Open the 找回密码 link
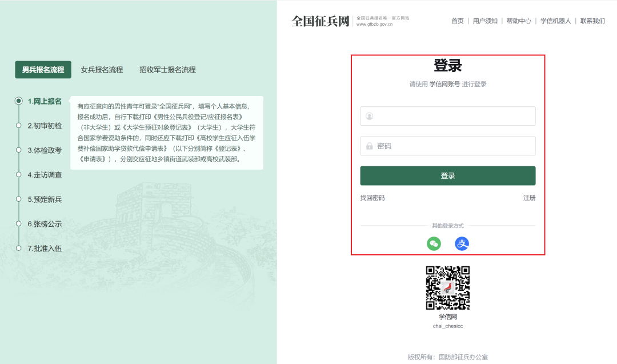 tap(372, 198)
